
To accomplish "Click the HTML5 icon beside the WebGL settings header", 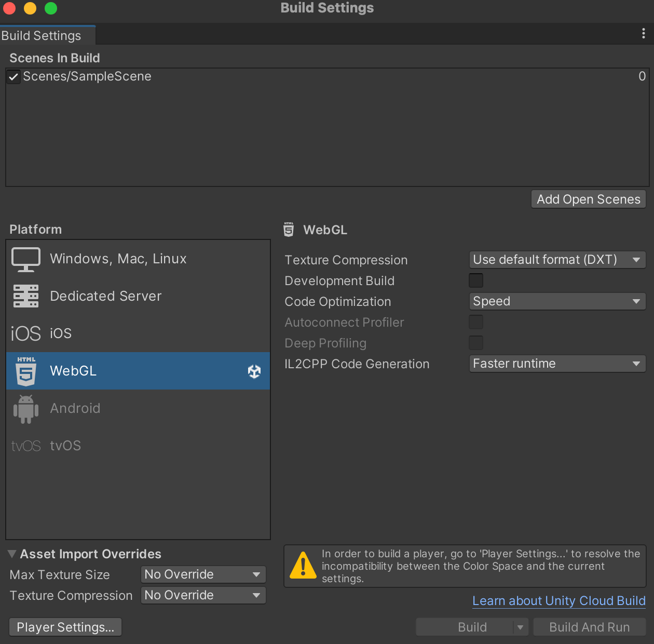I will click(x=289, y=230).
